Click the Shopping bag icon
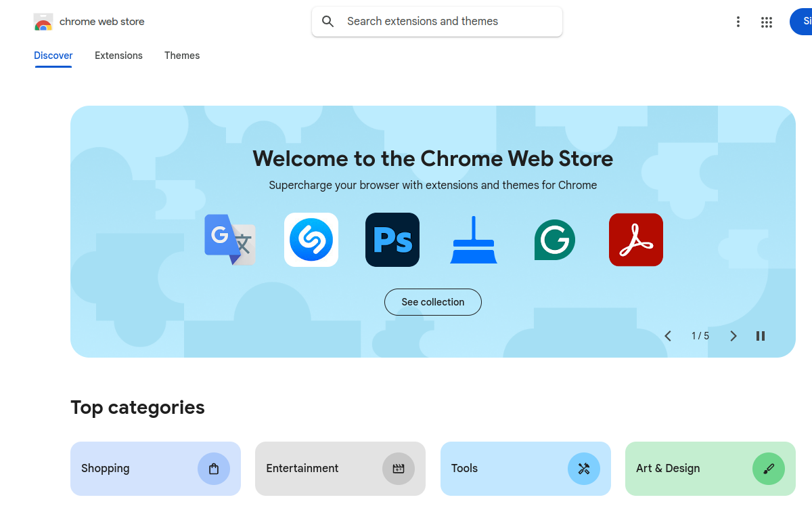The width and height of the screenshot is (812, 508). [x=214, y=469]
